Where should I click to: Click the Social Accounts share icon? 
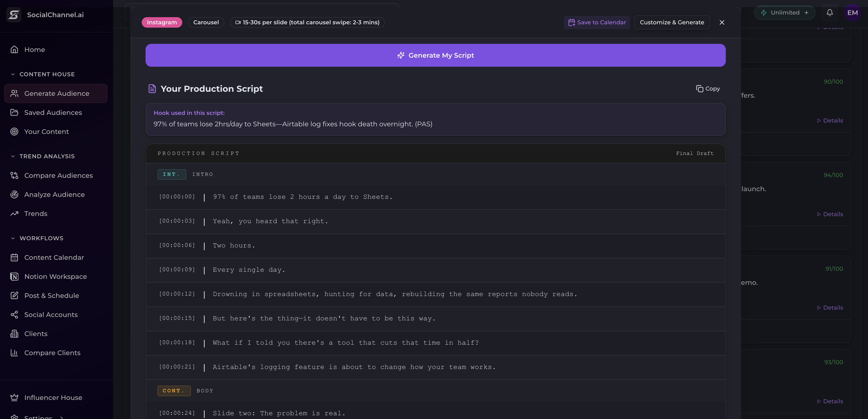pyautogui.click(x=14, y=315)
